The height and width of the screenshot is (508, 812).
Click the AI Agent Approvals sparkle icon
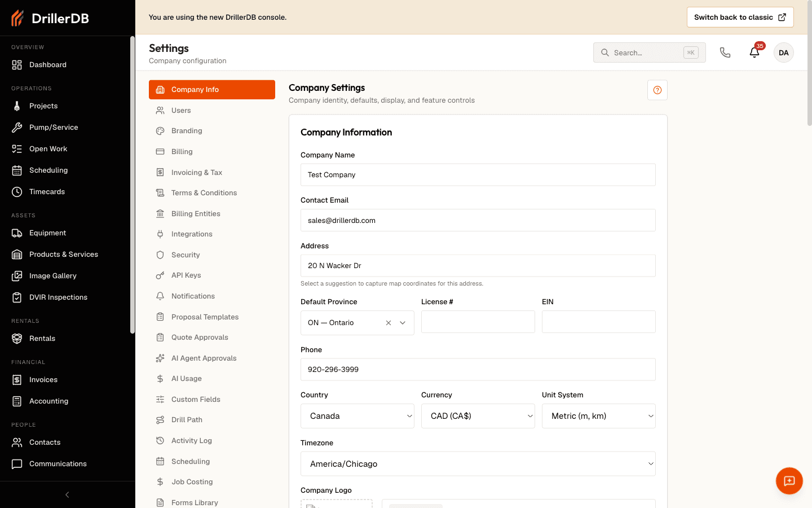(x=160, y=358)
